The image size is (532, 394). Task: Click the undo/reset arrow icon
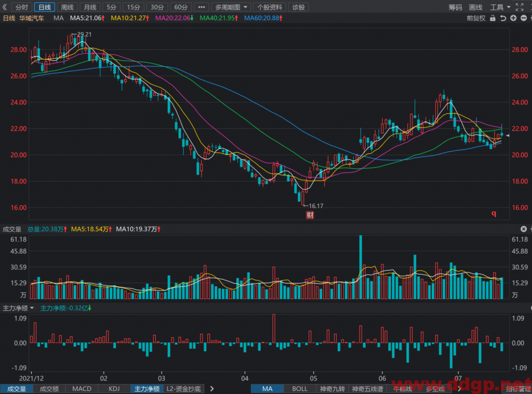click(503, 18)
